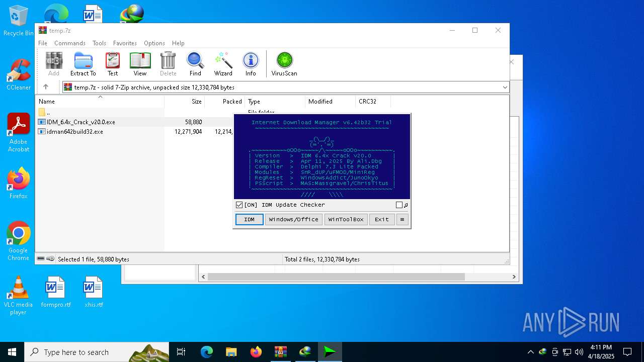This screenshot has width=644, height=362.
Task: Open the hamburger menu button in crack dialog
Action: point(402,220)
